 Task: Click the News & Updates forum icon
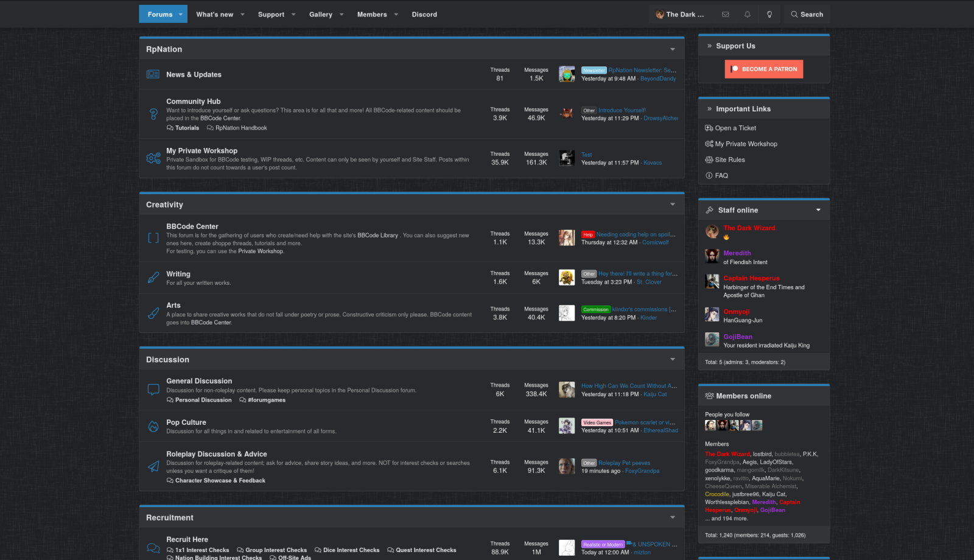153,74
